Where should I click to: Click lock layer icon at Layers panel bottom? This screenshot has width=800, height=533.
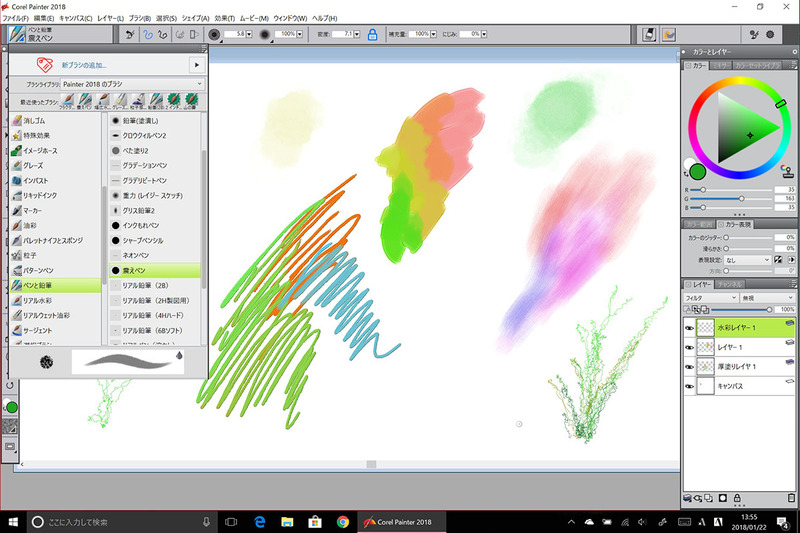coord(737,498)
